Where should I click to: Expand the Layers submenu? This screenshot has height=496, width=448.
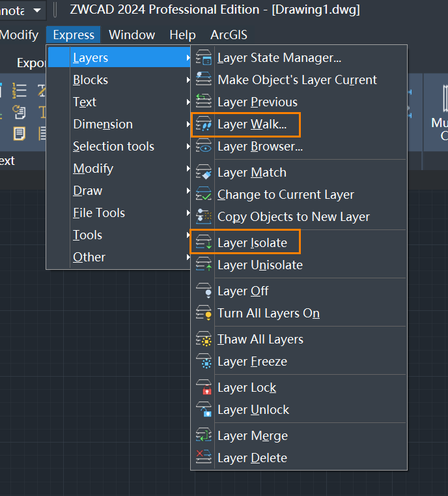(119, 57)
